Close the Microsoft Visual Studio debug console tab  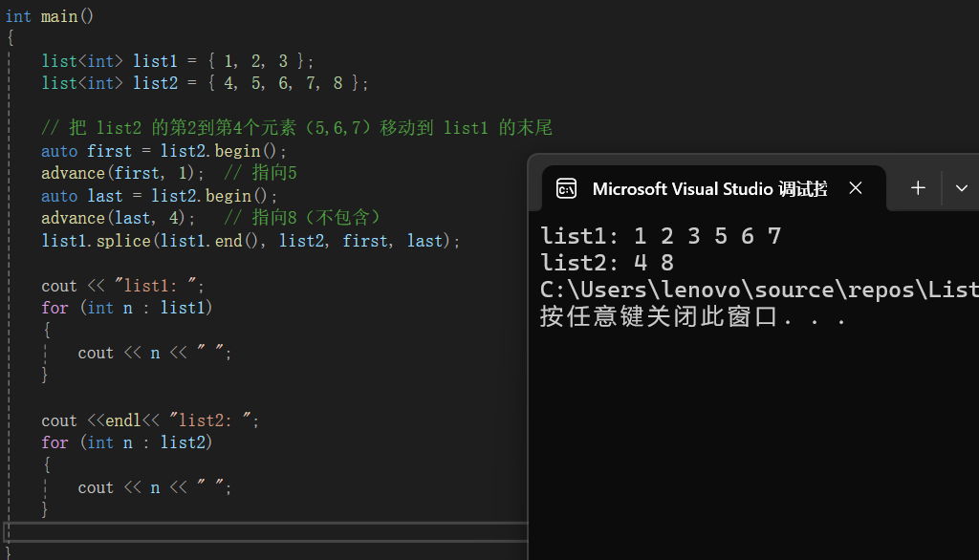pyautogui.click(x=856, y=188)
